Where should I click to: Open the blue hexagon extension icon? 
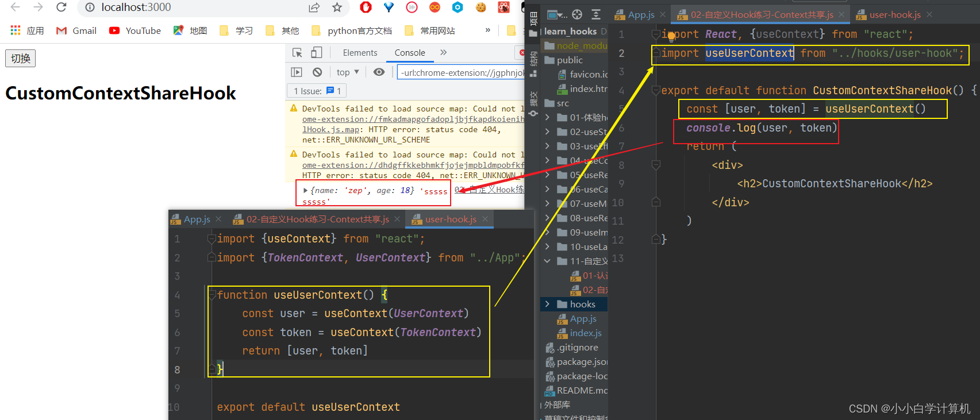pos(458,7)
